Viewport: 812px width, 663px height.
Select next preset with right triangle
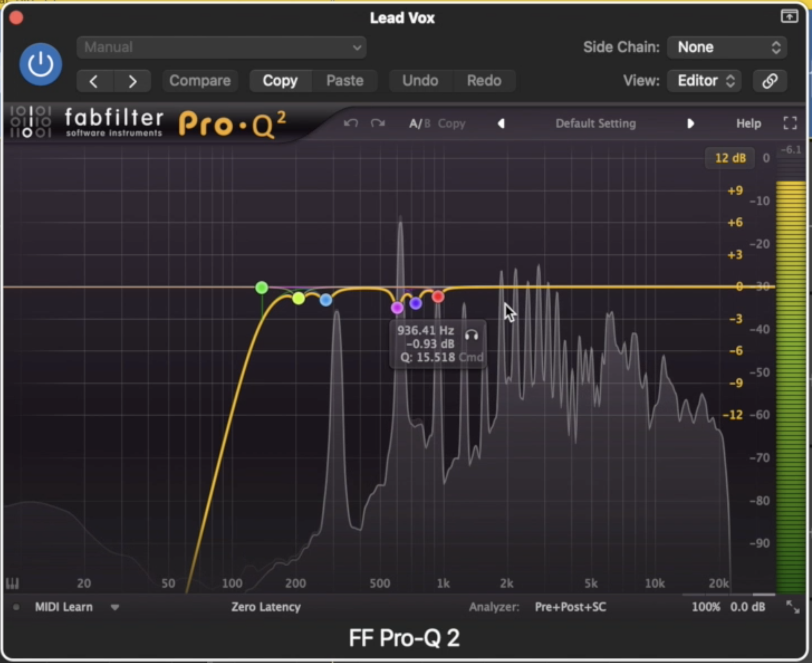point(690,124)
